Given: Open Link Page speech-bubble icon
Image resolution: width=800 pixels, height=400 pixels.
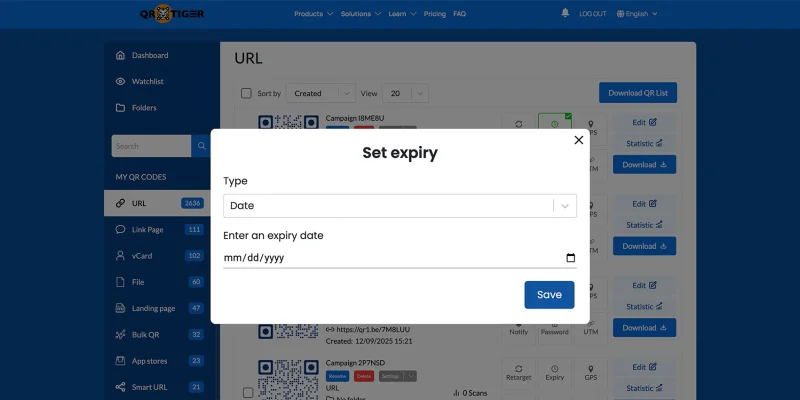Looking at the screenshot, I should click(x=120, y=230).
